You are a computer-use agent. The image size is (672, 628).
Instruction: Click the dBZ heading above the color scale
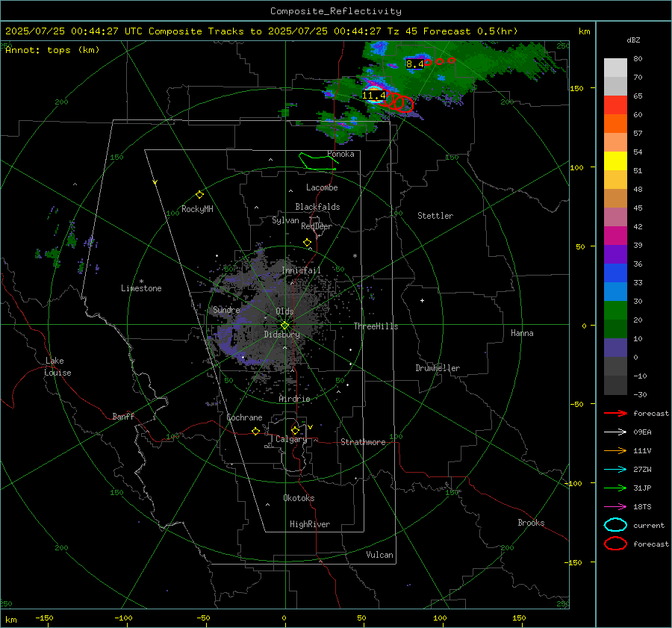point(633,40)
